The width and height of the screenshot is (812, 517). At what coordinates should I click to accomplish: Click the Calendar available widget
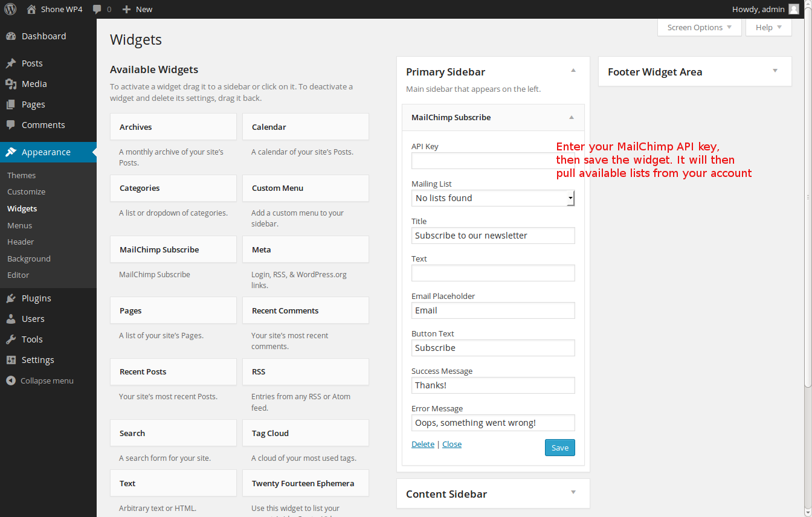(306, 127)
